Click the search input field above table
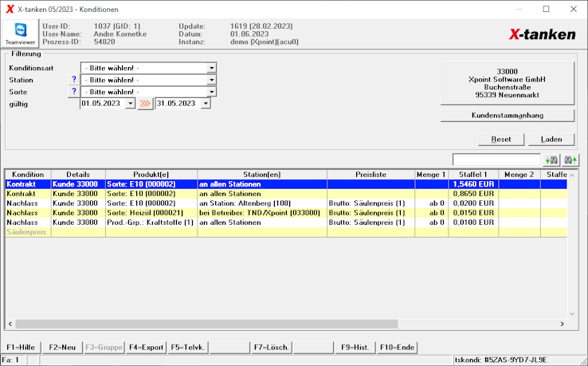Viewport: 588px width, 366px height. 496,160
